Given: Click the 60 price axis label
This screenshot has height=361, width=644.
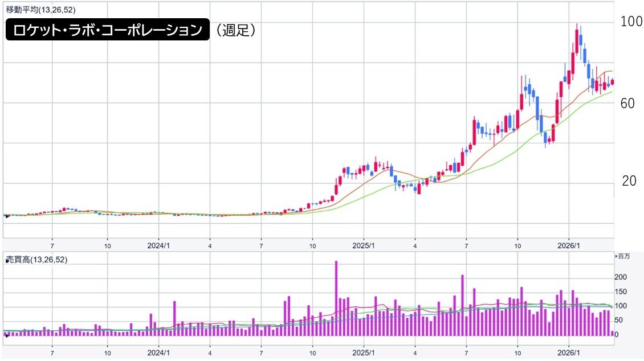Looking at the screenshot, I should [x=629, y=103].
